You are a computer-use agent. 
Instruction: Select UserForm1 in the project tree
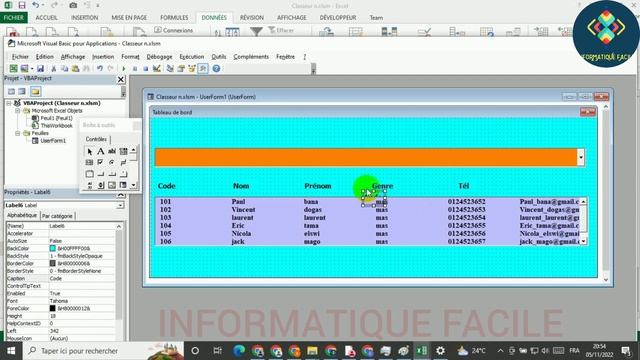(x=53, y=141)
